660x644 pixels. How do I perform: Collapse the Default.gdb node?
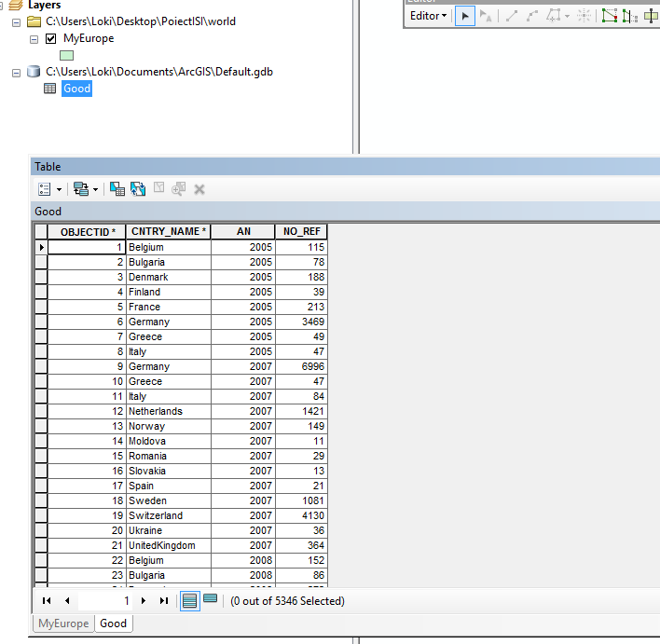pos(16,74)
